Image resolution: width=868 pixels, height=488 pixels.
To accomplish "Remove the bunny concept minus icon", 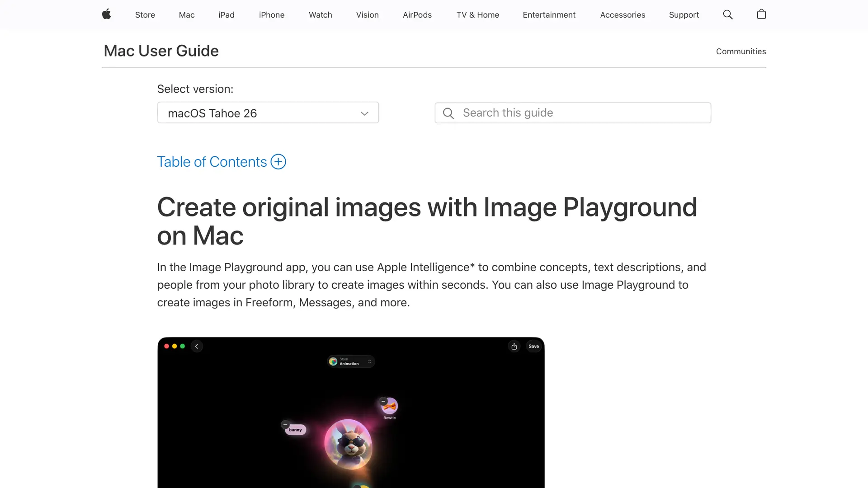I will [x=285, y=425].
